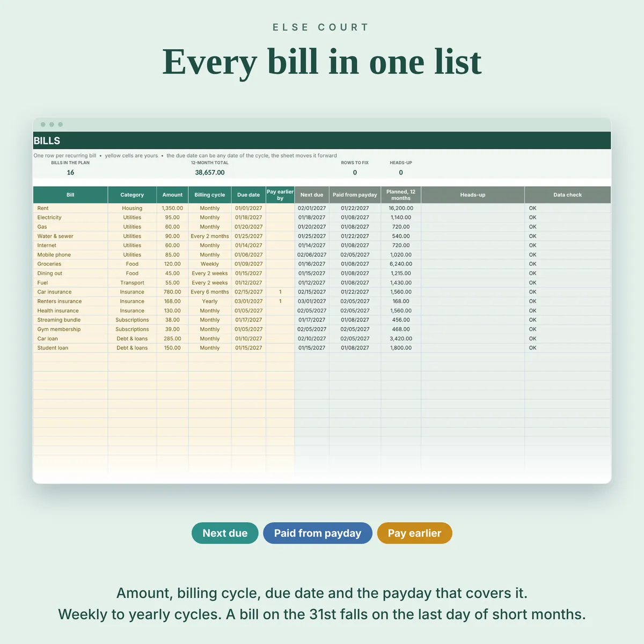Screen dimensions: 644x644
Task: Click the Rent bill cell
Action: coord(70,208)
